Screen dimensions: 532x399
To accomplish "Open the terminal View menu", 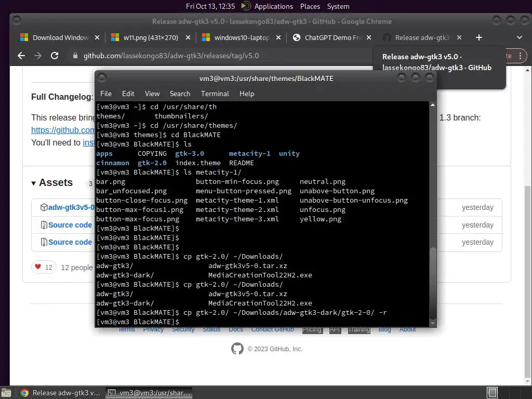I will tap(152, 94).
